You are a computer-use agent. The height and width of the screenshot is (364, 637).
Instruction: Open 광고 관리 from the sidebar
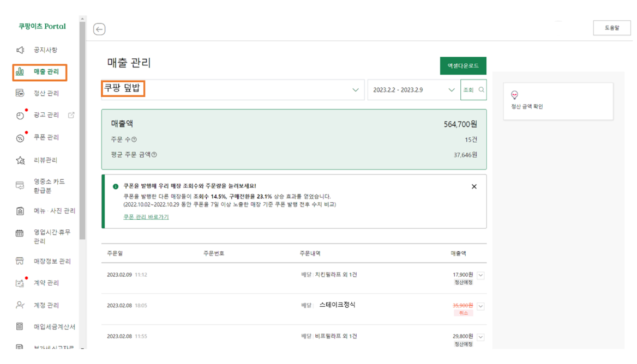[46, 115]
